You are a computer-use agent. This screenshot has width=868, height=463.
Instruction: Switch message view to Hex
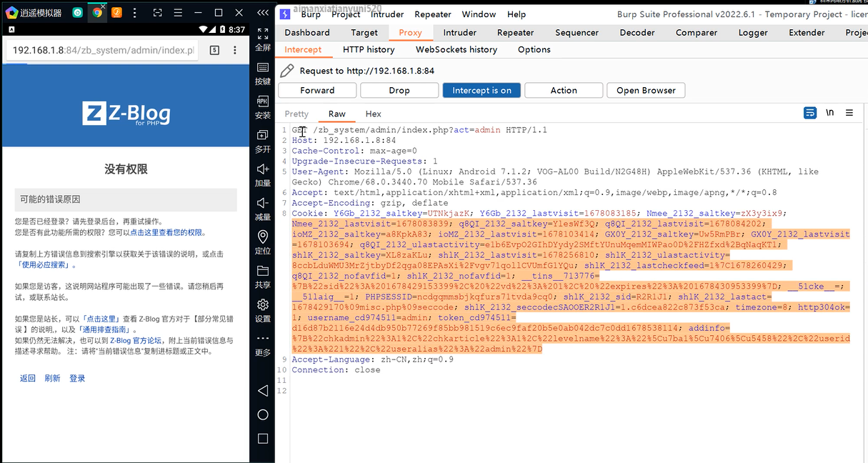[x=373, y=114]
